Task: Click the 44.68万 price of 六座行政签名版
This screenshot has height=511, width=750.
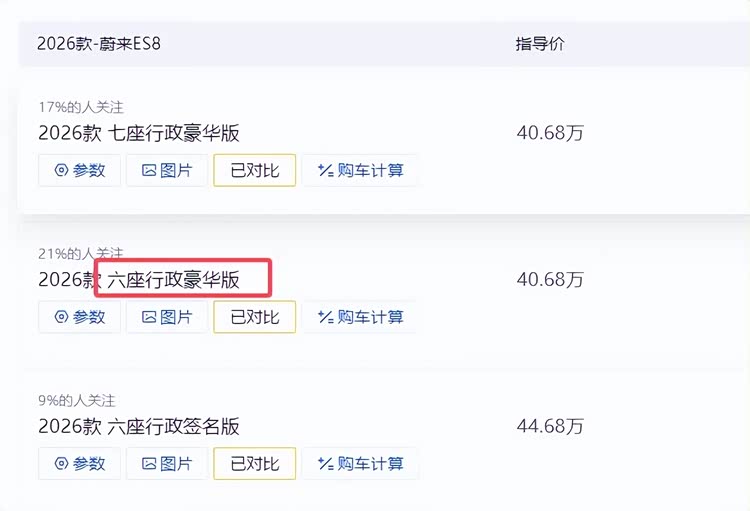Action: [550, 427]
